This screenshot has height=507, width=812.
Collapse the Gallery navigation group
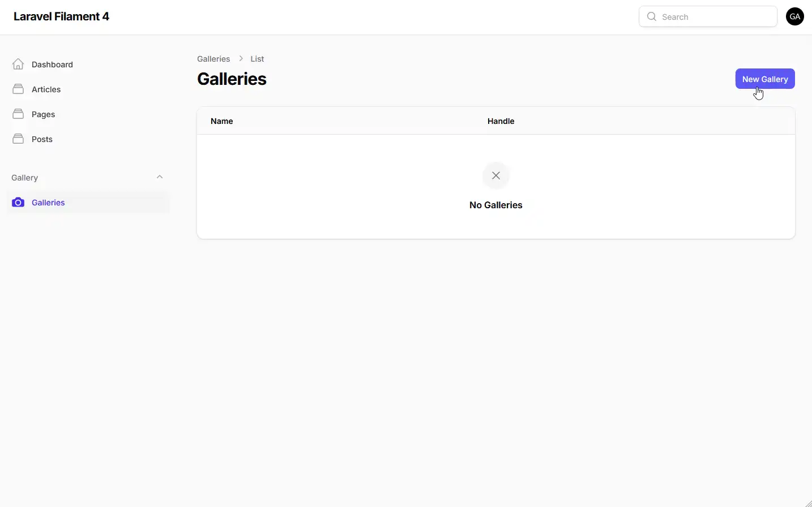point(160,177)
